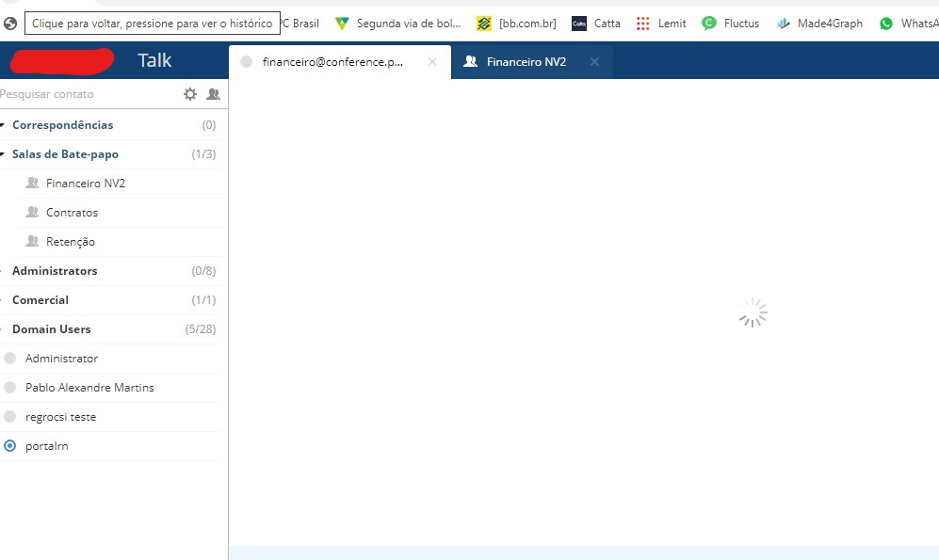Collapse the Correspondências group
Screen dimensions: 939x560
(3, 125)
